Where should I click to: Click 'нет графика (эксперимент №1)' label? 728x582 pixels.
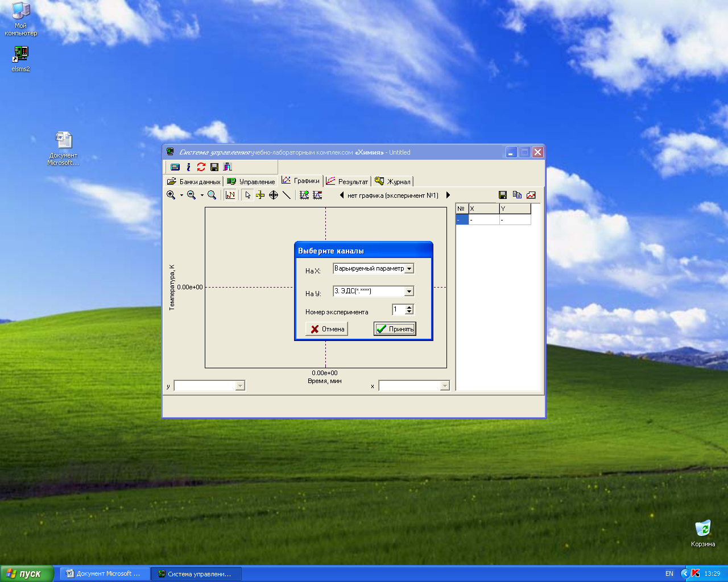click(393, 196)
